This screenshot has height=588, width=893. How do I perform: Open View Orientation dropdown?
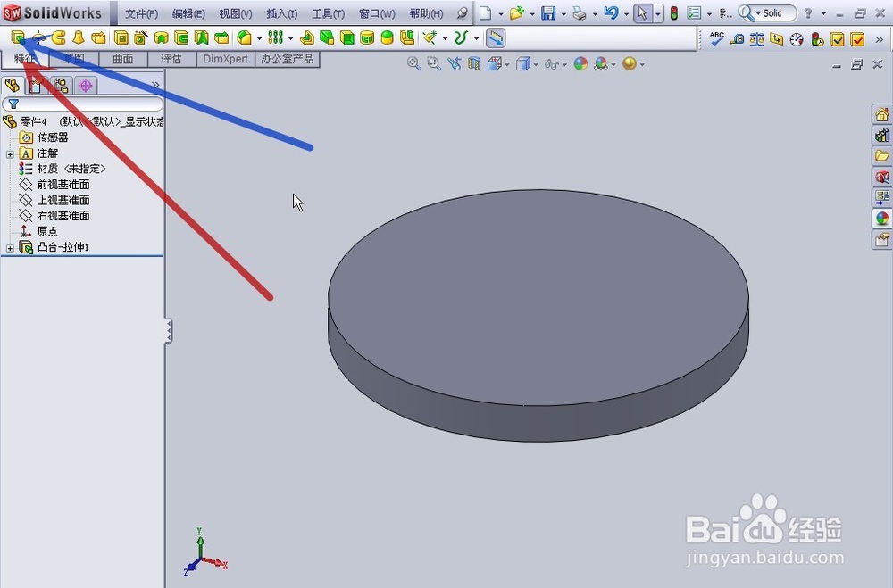point(506,64)
